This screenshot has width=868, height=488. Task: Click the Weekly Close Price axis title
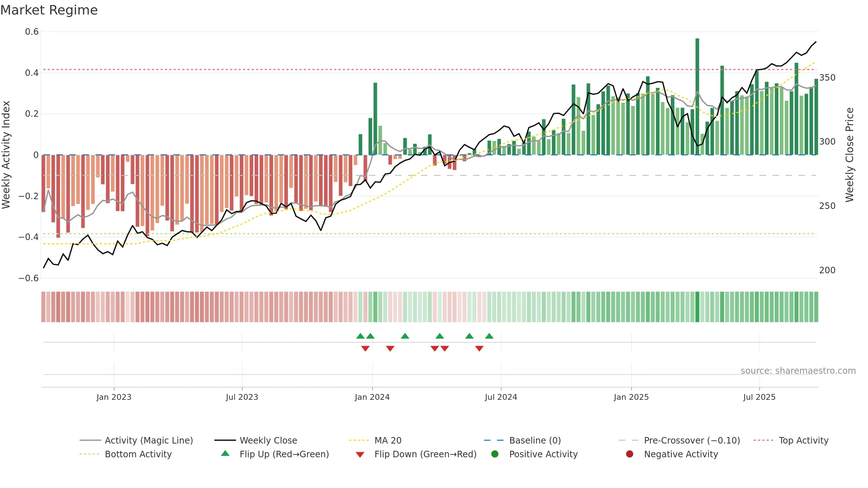pos(850,155)
